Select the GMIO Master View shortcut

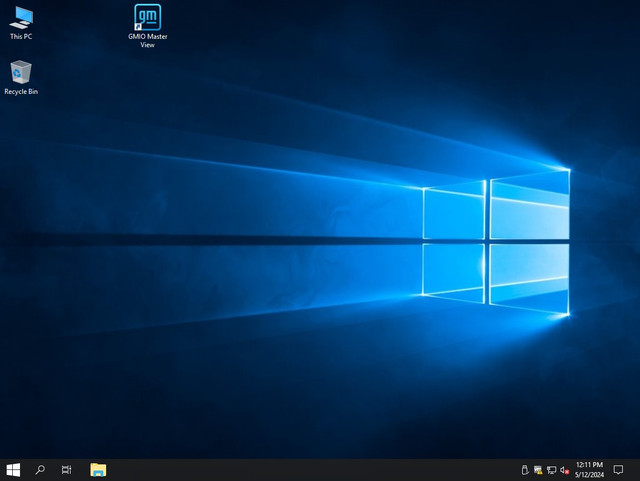(147, 26)
